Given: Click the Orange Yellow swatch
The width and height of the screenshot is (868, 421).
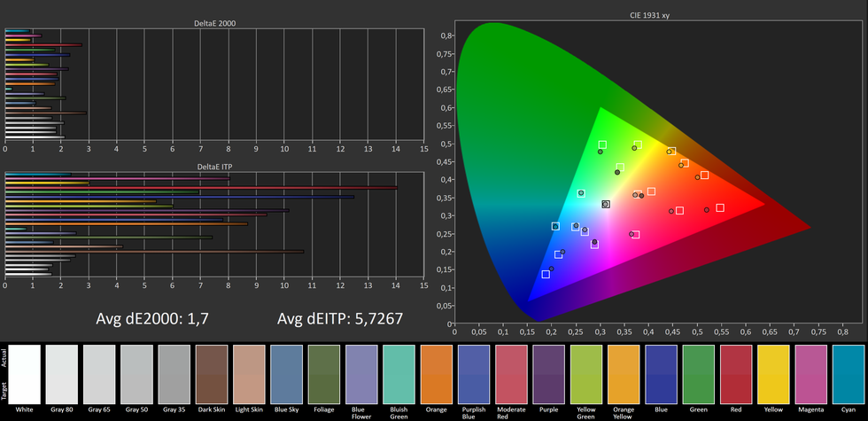Looking at the screenshot, I should click(x=624, y=374).
